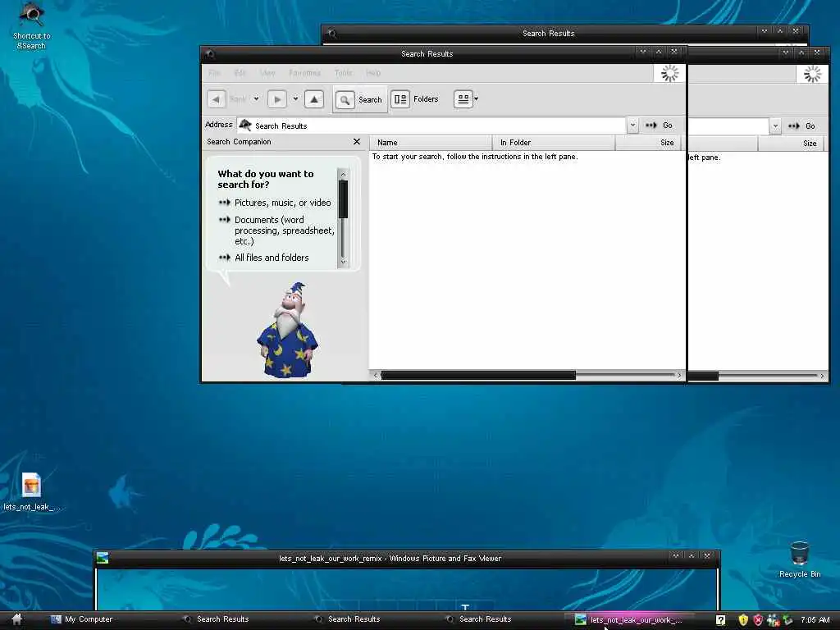Click Go in the front window
840x630 pixels.
tap(659, 126)
